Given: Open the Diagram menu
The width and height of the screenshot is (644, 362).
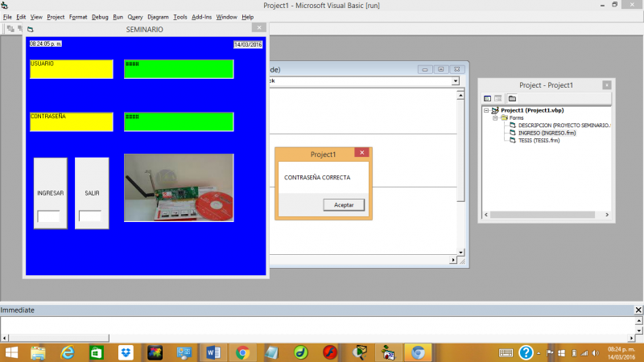Looking at the screenshot, I should click(158, 17).
